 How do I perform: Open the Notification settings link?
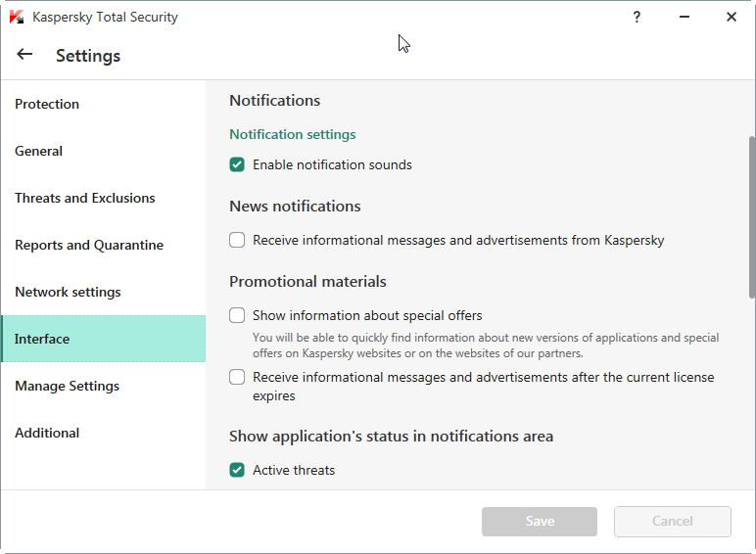pyautogui.click(x=292, y=134)
